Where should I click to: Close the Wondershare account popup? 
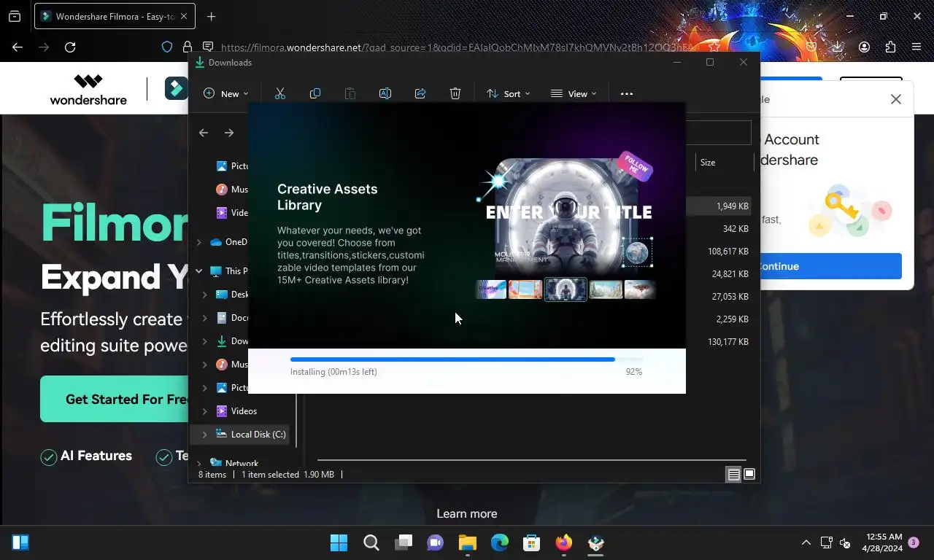(x=896, y=99)
